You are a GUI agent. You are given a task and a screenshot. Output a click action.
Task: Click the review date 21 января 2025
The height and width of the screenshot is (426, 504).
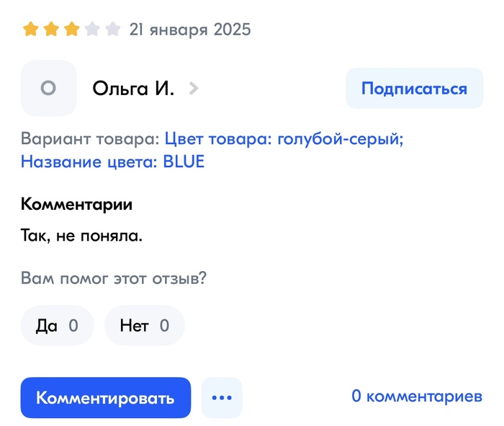click(190, 30)
